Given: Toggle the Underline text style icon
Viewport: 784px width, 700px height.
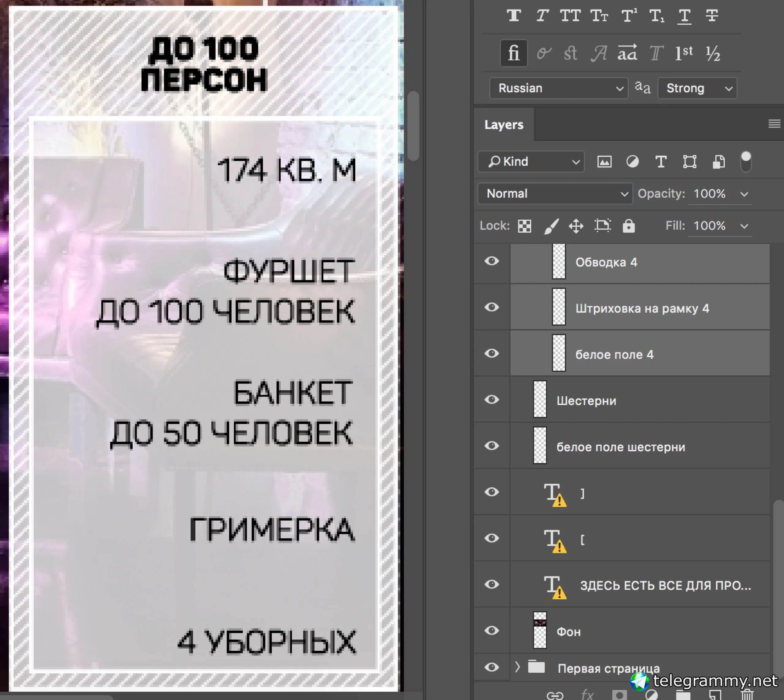Looking at the screenshot, I should coord(684,16).
